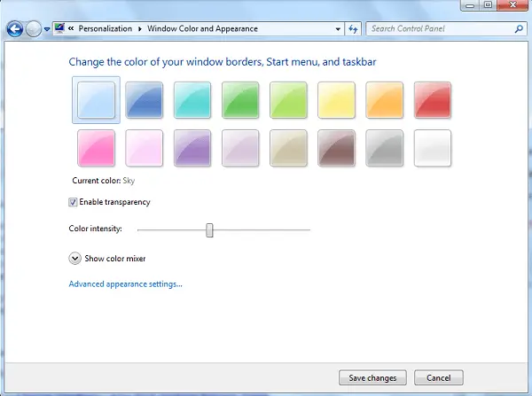Open Advanced appearance settings link

pyautogui.click(x=126, y=284)
